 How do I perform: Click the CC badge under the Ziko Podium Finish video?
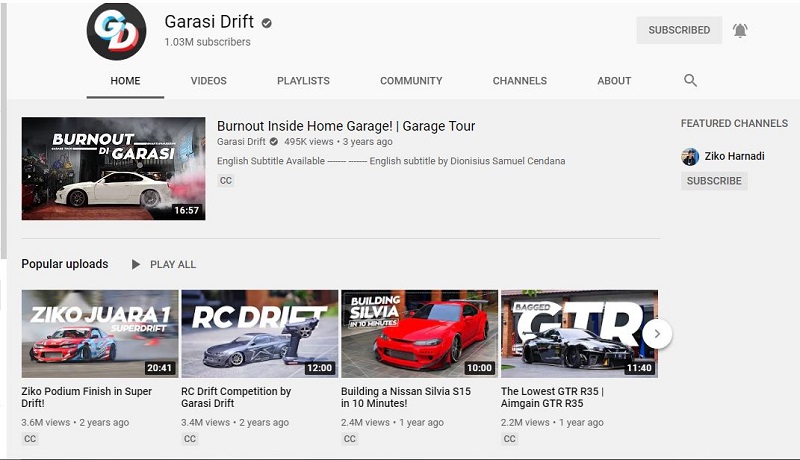[x=30, y=439]
